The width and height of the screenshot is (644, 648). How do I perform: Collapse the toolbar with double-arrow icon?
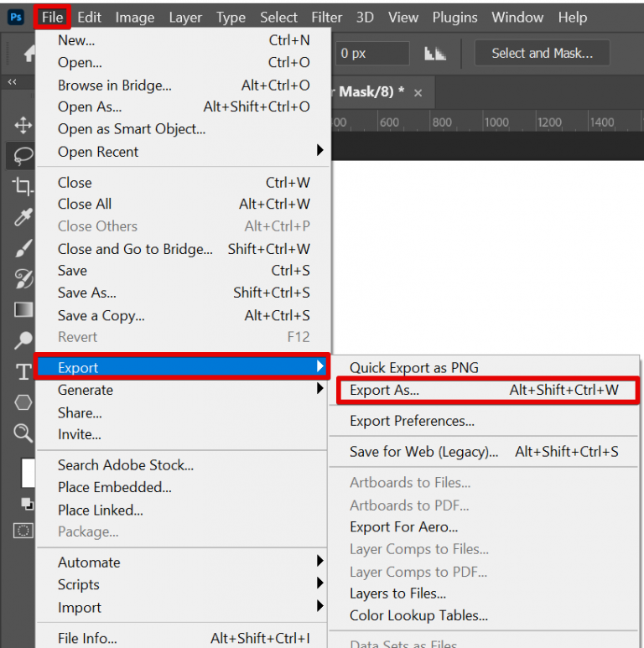pyautogui.click(x=13, y=82)
